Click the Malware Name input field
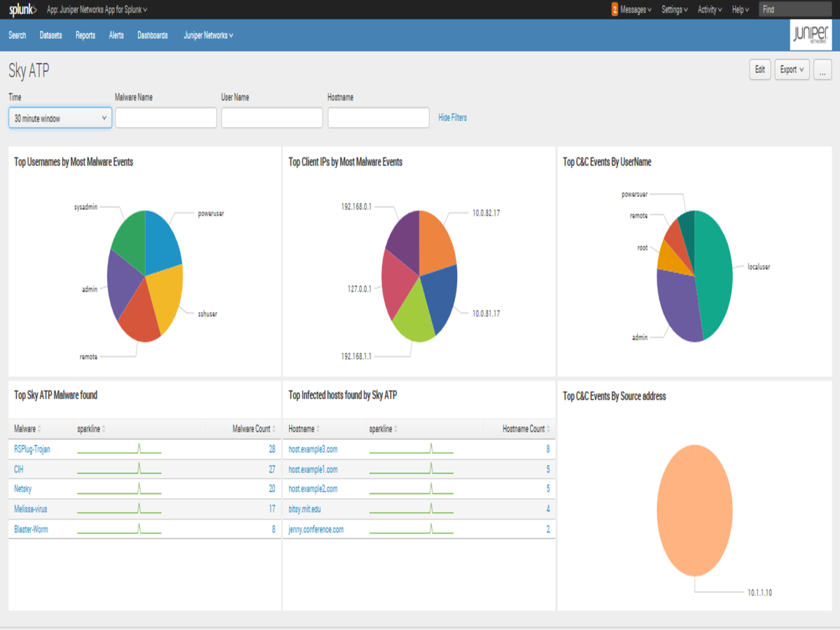Viewport: 840px width, 630px height. [166, 118]
